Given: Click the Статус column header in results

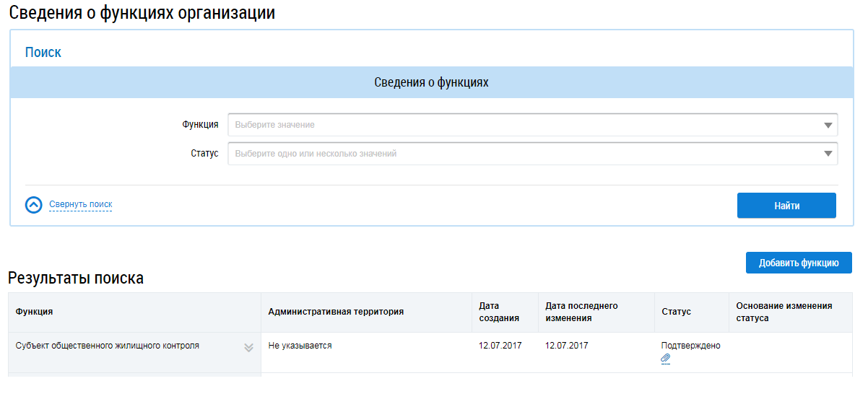Looking at the screenshot, I should pos(676,312).
